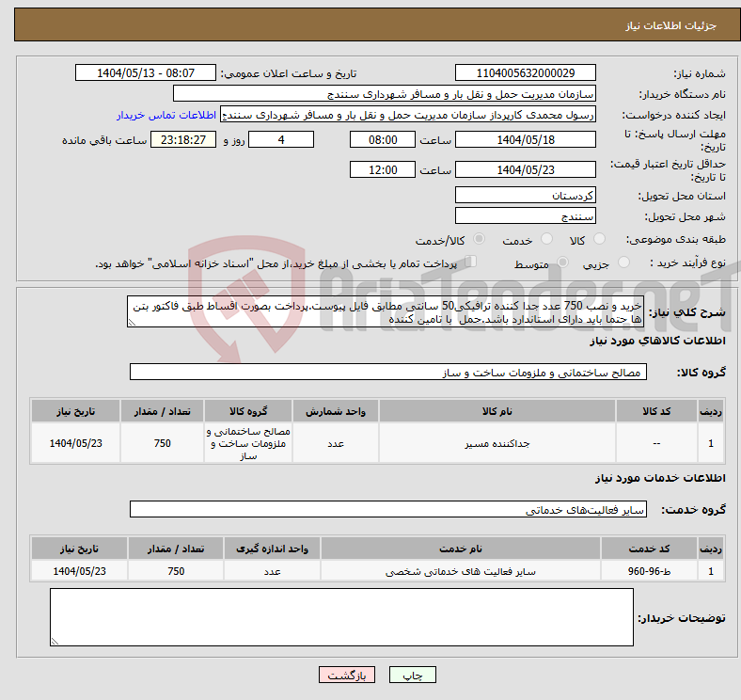
Task: Select the کالا/خدمت radio button
Action: (x=480, y=239)
